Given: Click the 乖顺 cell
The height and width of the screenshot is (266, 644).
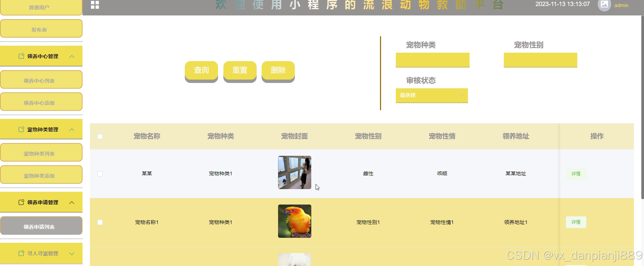Looking at the screenshot, I should coord(442,174).
